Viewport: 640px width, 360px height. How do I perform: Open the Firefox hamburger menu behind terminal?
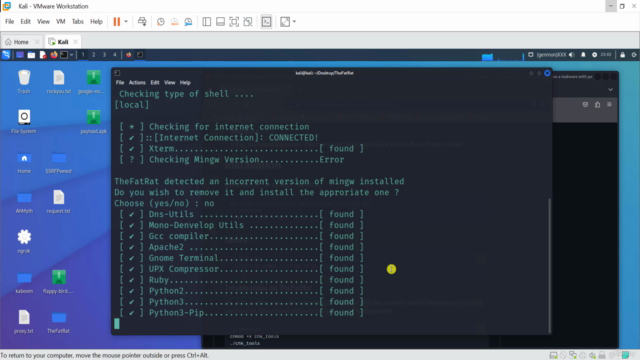click(609, 104)
